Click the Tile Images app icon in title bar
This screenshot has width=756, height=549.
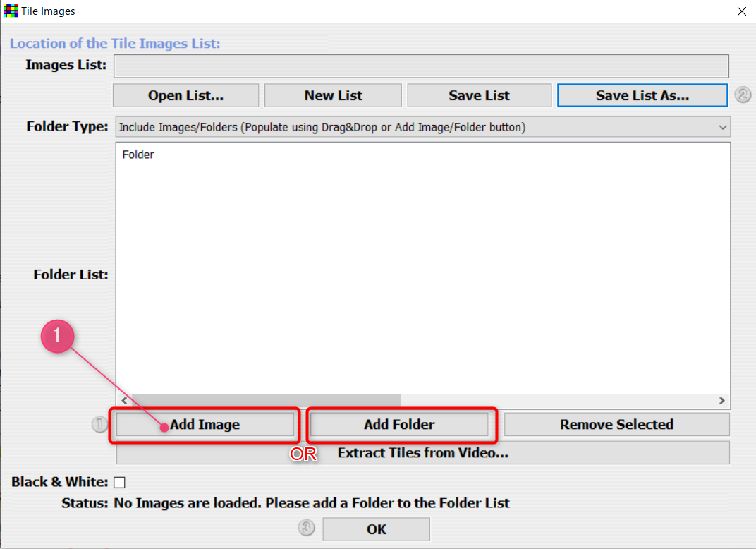(x=11, y=11)
